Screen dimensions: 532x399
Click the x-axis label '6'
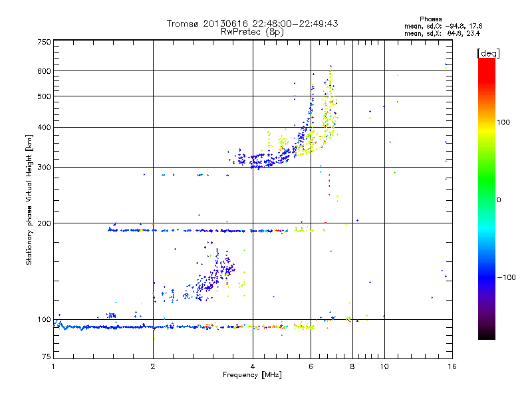point(311,366)
